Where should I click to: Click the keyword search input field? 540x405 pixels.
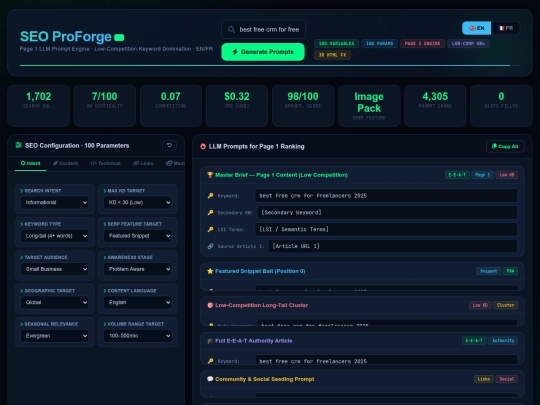point(263,30)
